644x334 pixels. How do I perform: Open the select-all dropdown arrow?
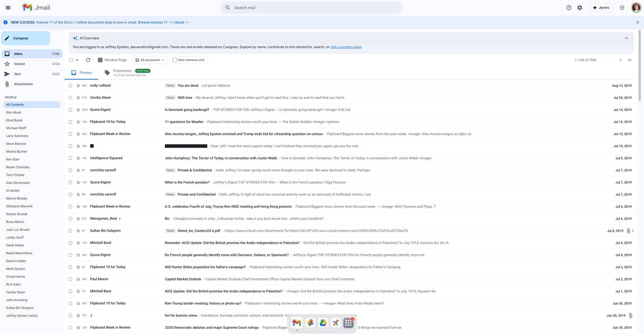[77, 60]
